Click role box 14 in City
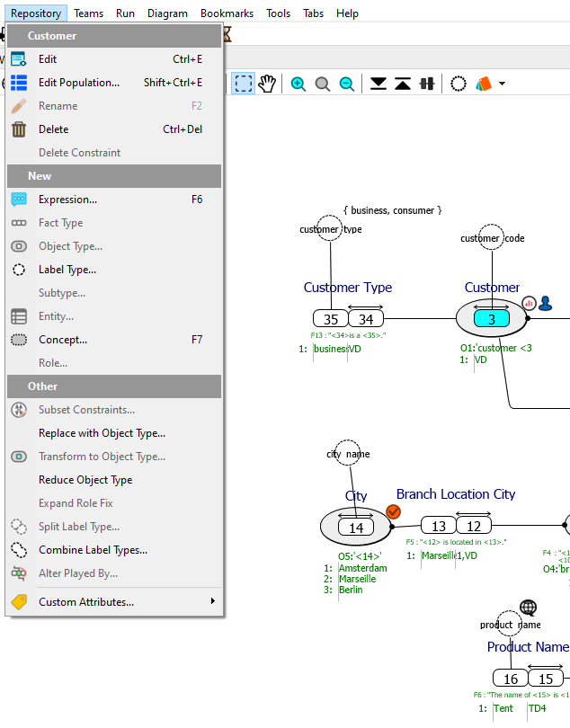 click(x=356, y=528)
